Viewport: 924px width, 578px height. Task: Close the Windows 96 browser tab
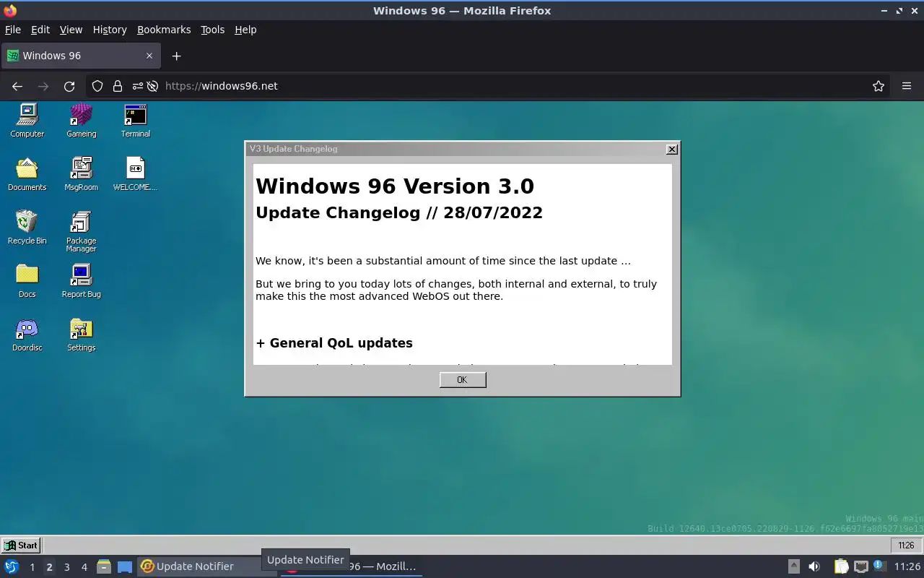149,56
